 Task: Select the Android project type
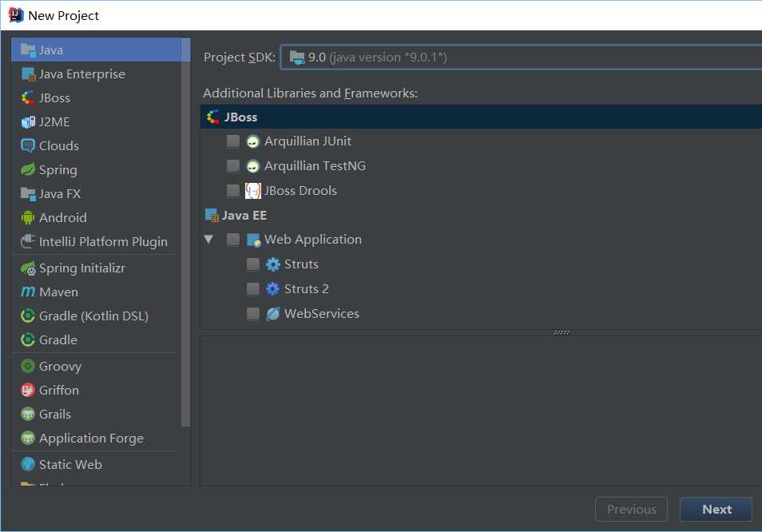tap(96, 217)
